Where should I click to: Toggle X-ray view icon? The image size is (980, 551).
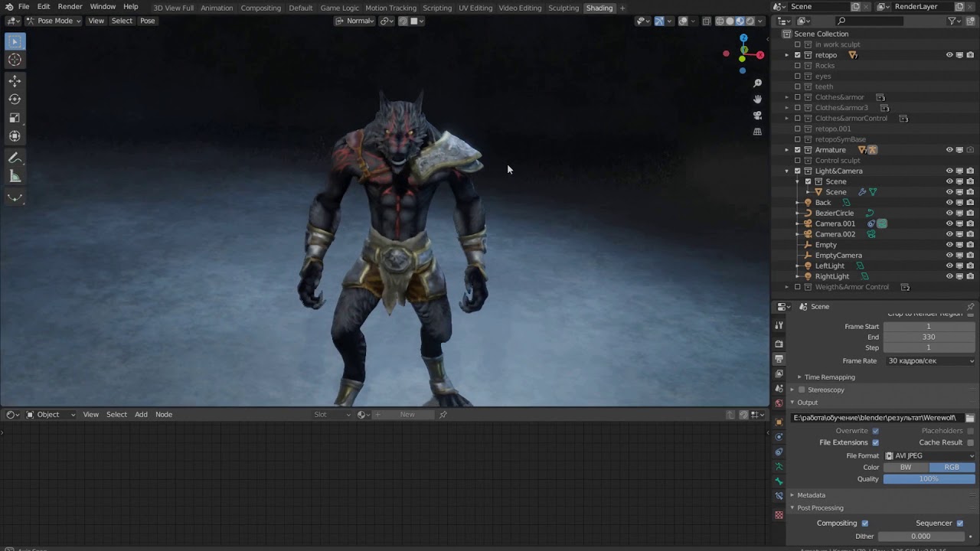tap(706, 21)
